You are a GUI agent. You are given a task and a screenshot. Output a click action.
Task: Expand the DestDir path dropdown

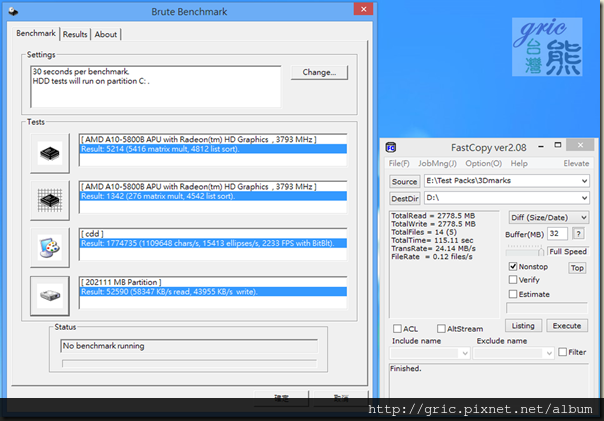(584, 198)
